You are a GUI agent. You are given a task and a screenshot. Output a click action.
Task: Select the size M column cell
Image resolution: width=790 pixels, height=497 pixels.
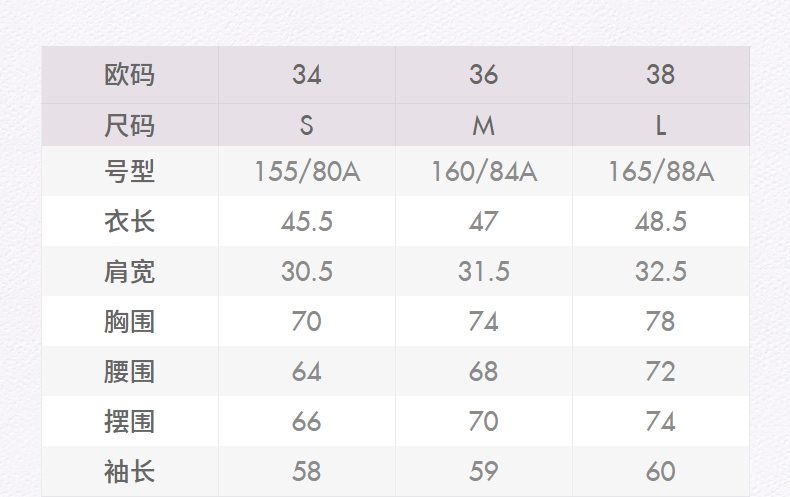[x=484, y=126]
